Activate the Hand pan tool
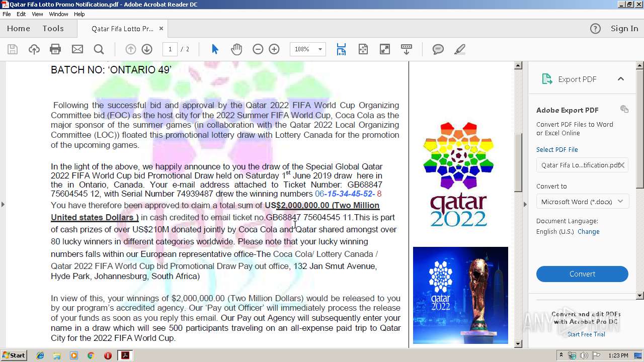Screen dimensions: 644x362 pos(236,49)
